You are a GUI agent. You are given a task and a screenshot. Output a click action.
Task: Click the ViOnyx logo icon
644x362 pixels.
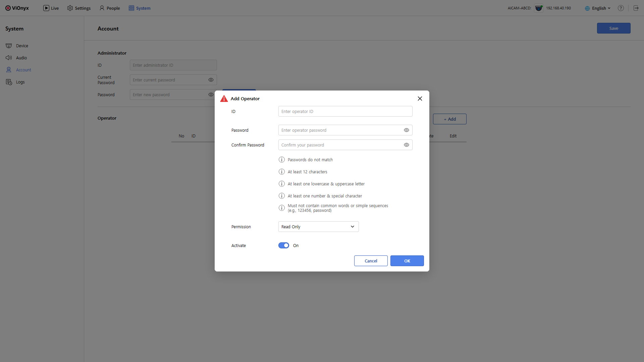[x=8, y=8]
